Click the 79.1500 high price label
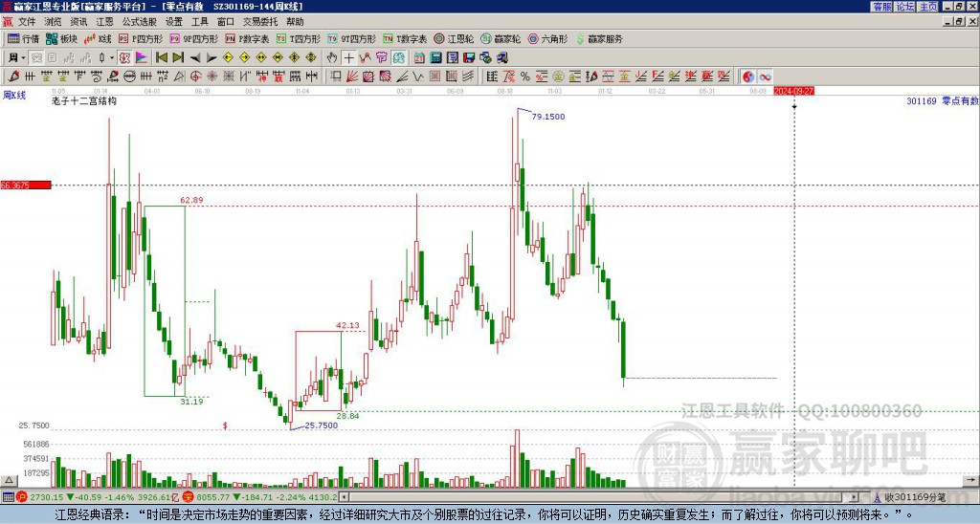This screenshot has width=980, height=524. tap(548, 117)
